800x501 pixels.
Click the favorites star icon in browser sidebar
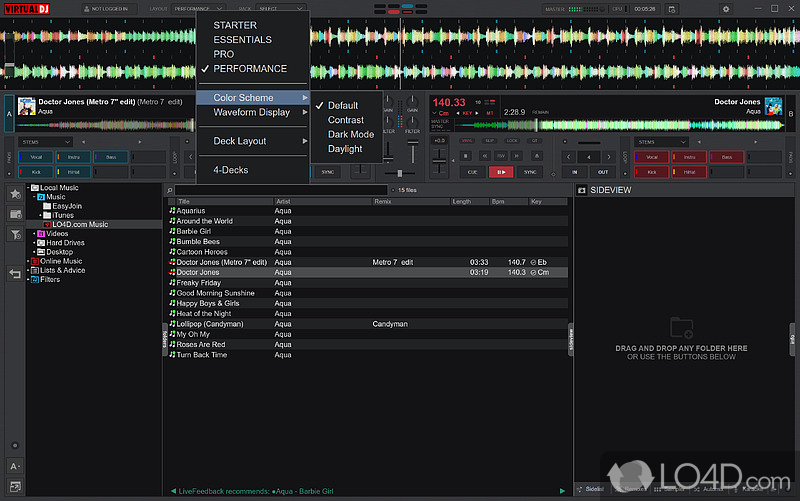[x=15, y=193]
